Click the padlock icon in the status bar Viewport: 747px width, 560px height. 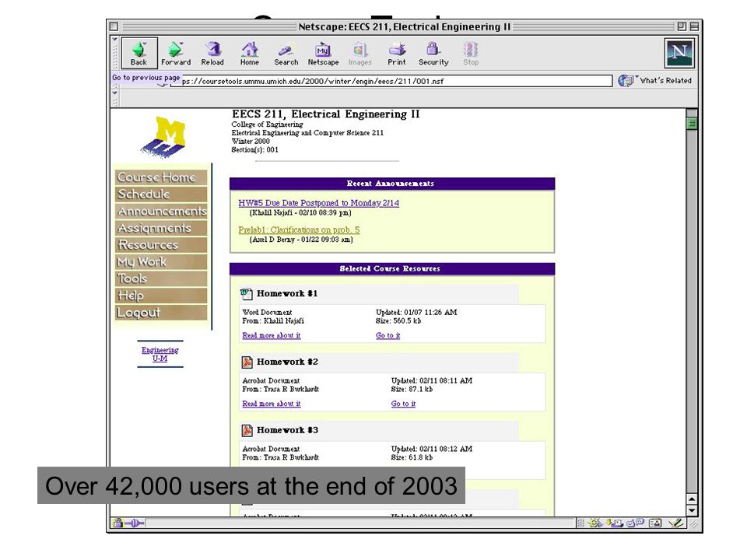pyautogui.click(x=117, y=523)
